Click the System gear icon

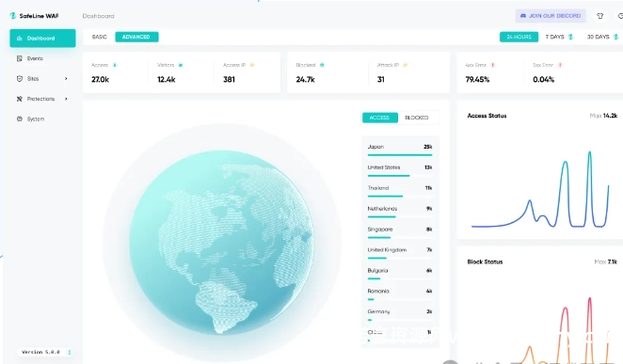coord(20,119)
